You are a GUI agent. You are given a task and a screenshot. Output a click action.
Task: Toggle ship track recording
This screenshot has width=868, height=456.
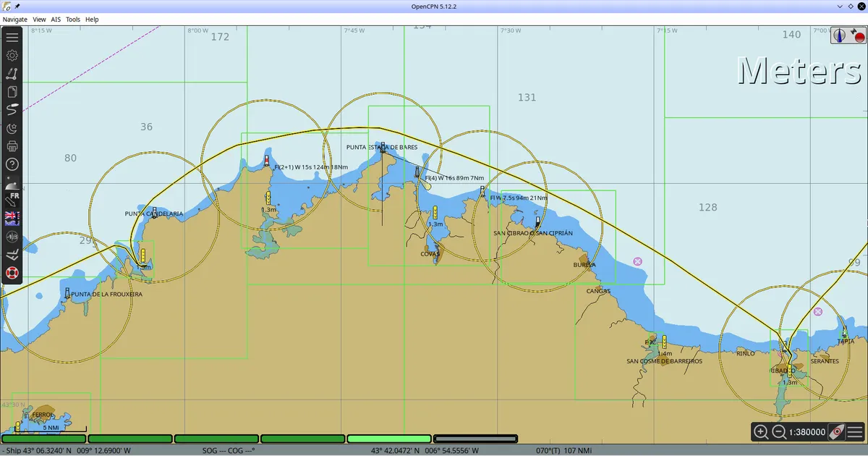[x=12, y=110]
